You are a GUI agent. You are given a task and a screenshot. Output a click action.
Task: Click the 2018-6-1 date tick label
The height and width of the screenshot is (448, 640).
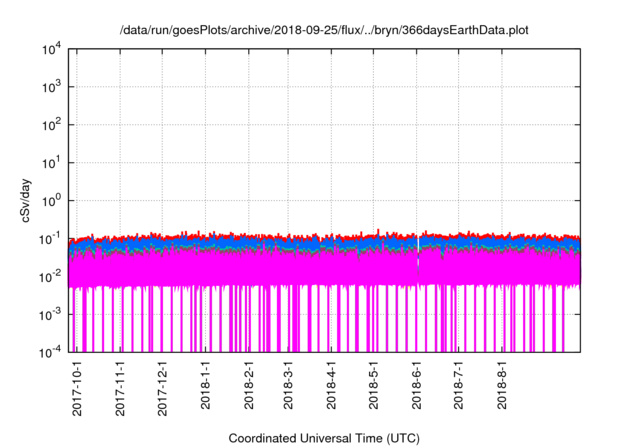416,384
